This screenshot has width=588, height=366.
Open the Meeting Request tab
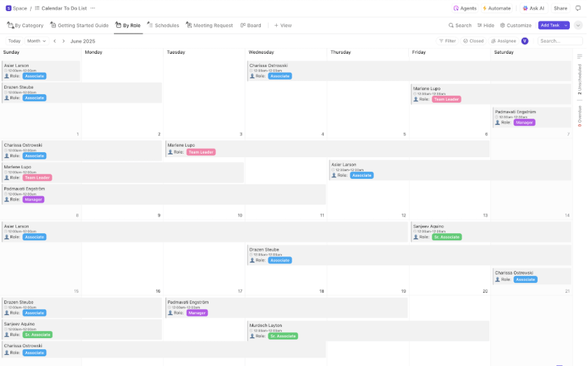pyautogui.click(x=209, y=25)
